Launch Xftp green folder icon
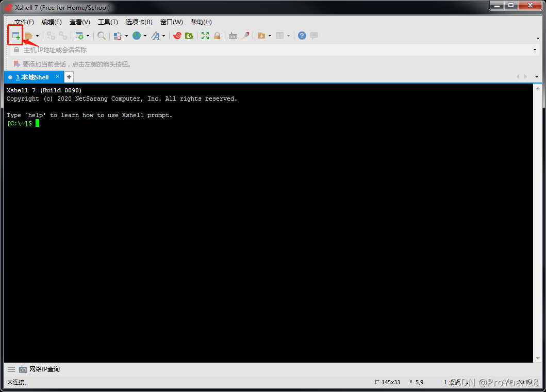The height and width of the screenshot is (392, 546). coord(189,36)
